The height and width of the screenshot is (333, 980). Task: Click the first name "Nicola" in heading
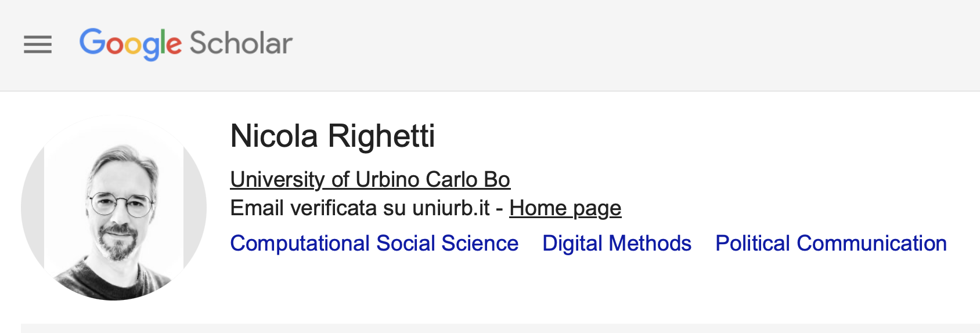(x=274, y=136)
